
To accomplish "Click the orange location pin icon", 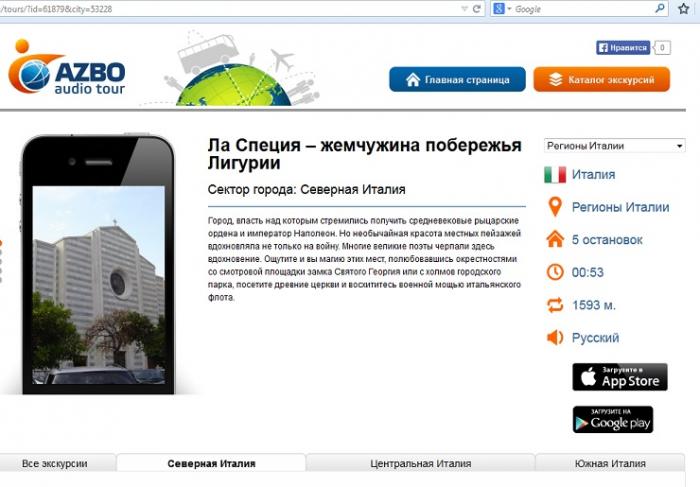I will (x=555, y=207).
